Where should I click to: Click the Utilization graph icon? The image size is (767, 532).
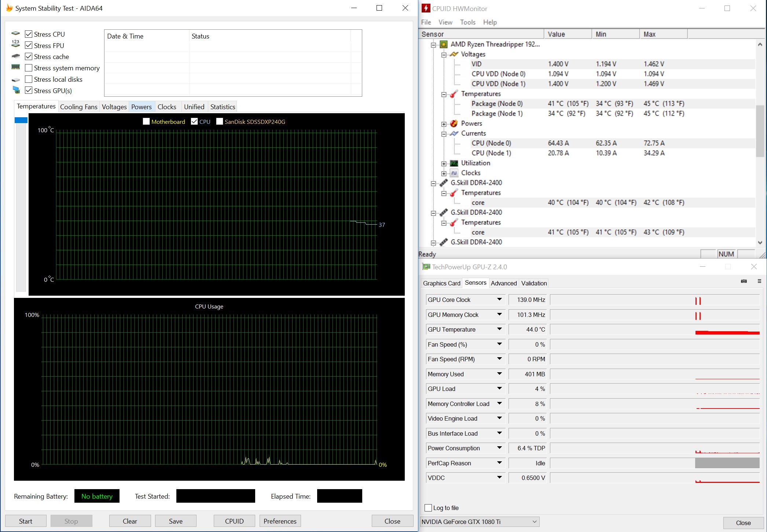coord(454,163)
